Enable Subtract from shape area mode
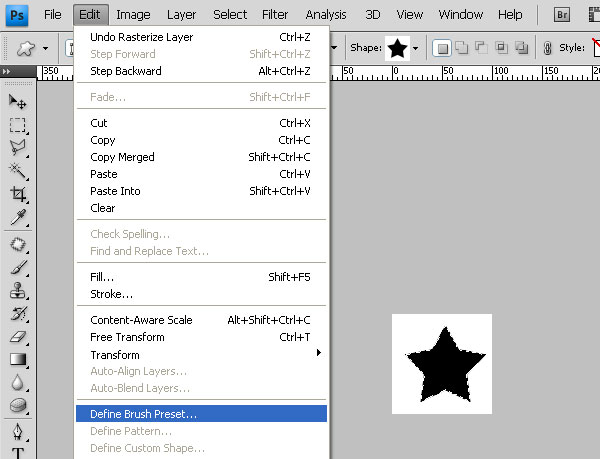Screen dimensions: 600x459 point(481,48)
